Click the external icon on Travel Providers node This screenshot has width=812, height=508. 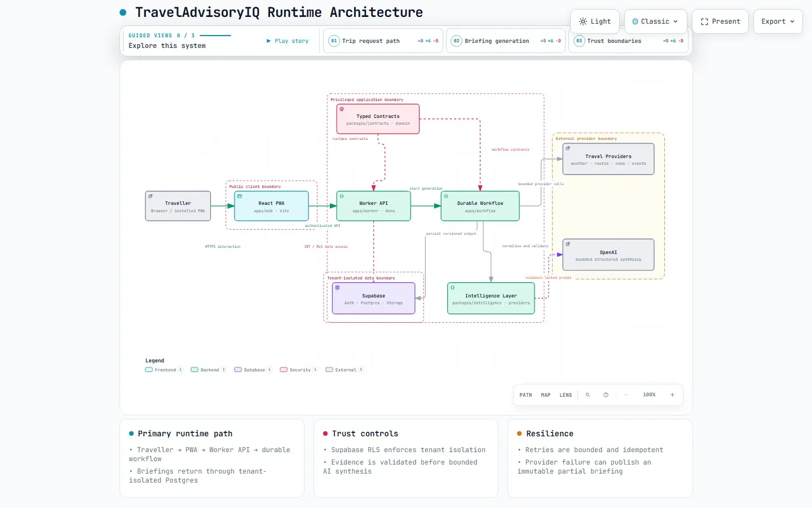click(568, 148)
